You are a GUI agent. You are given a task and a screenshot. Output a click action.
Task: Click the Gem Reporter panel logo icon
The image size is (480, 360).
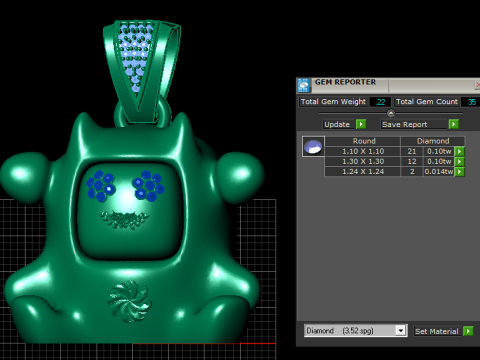click(x=303, y=86)
